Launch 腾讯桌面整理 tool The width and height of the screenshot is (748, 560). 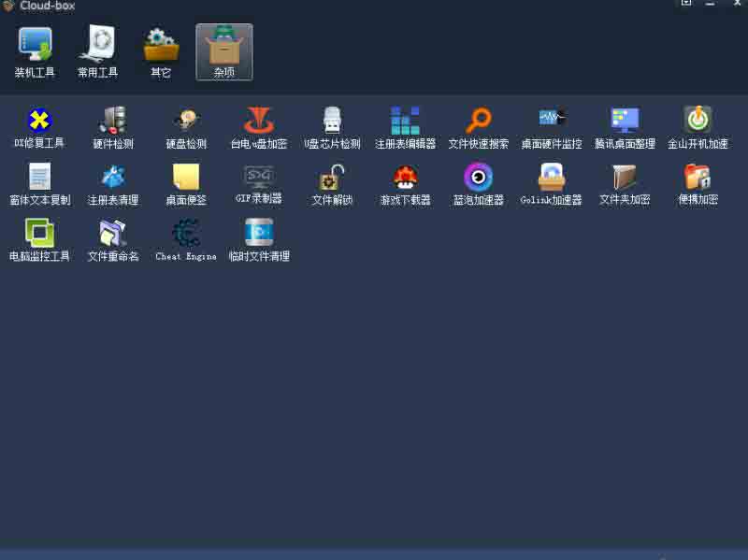(x=625, y=128)
